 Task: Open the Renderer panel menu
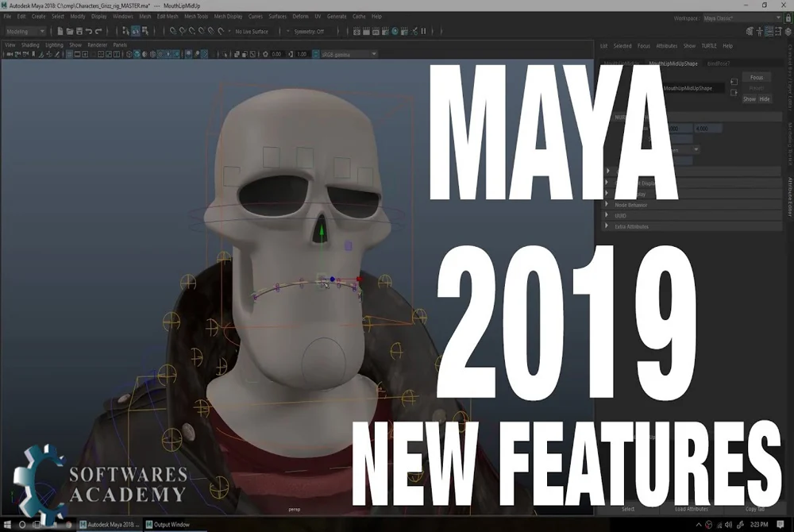tap(97, 45)
